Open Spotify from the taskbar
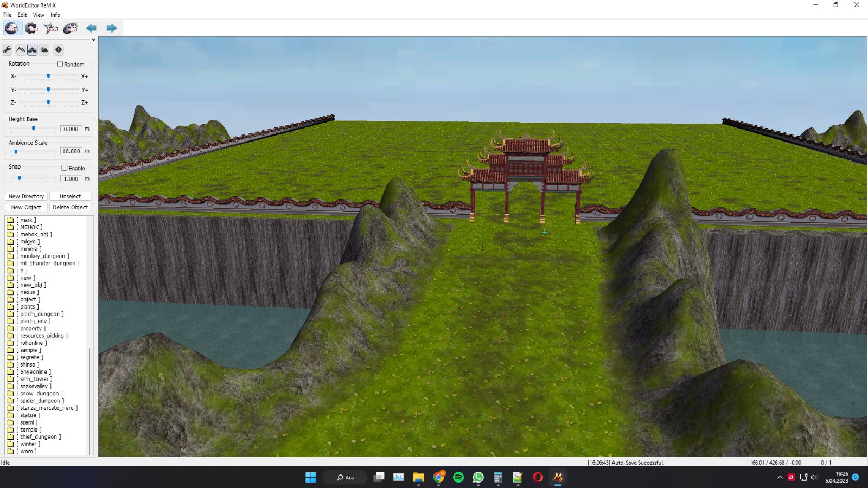The height and width of the screenshot is (488, 868). coord(458,477)
